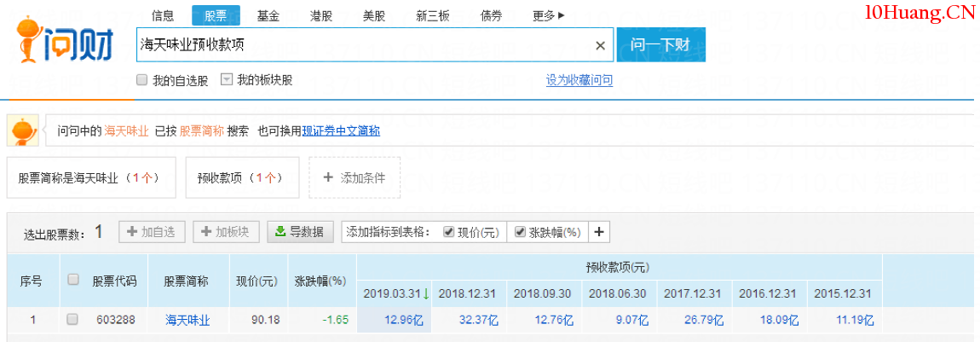Check the row checkbox for 603288
This screenshot has width=980, height=342.
72,320
